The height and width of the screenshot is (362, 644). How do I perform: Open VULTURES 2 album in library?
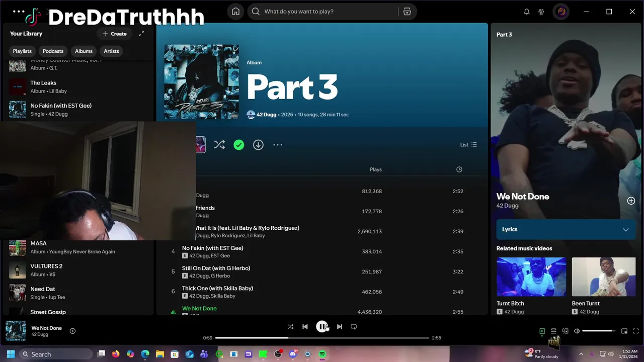[x=78, y=270]
